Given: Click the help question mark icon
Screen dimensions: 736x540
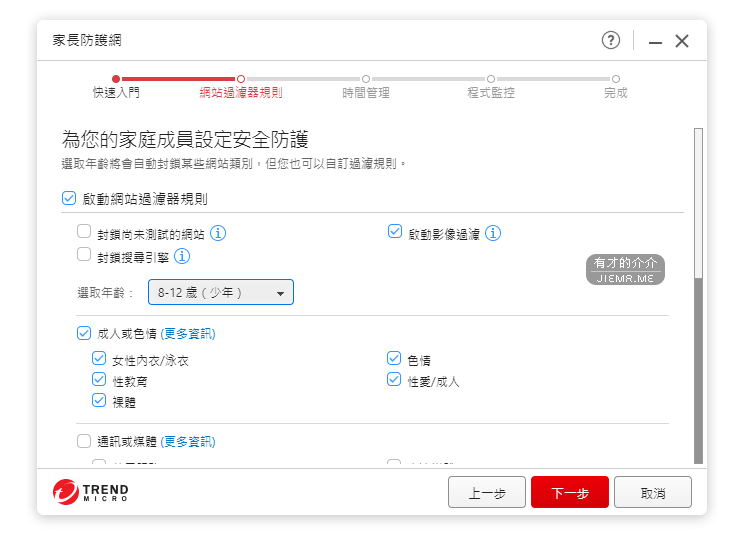Looking at the screenshot, I should tap(610, 40).
